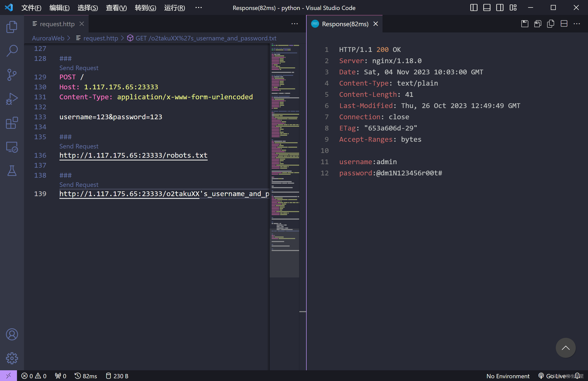Open the 运行(R) menu
Image resolution: width=588 pixels, height=381 pixels.
[175, 8]
